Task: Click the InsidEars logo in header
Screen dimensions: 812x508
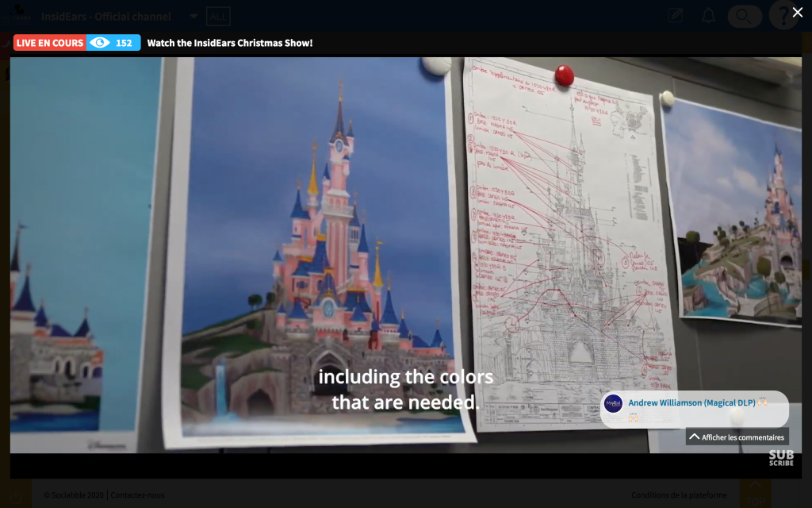Action: (x=16, y=14)
